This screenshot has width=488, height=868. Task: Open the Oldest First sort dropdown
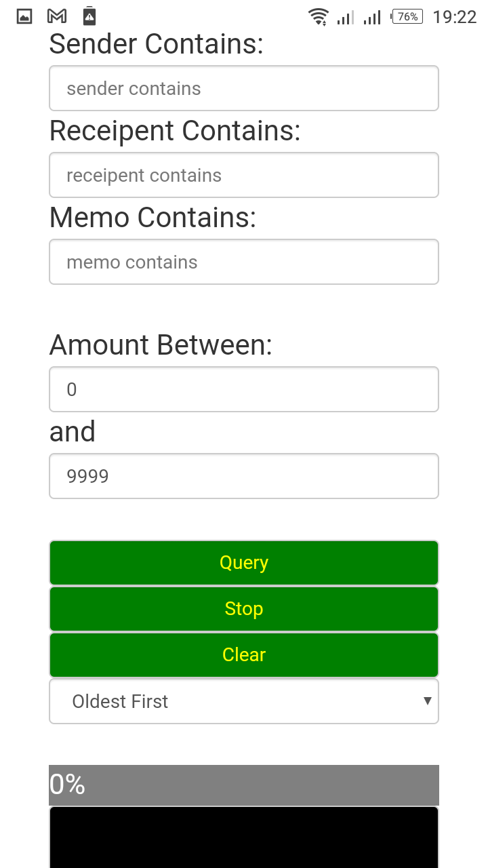coord(244,701)
